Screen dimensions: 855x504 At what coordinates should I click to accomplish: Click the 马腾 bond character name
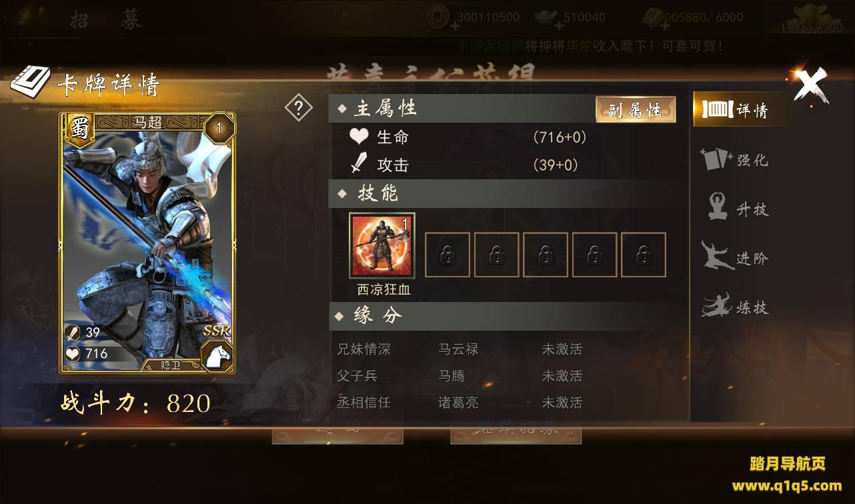(x=452, y=376)
